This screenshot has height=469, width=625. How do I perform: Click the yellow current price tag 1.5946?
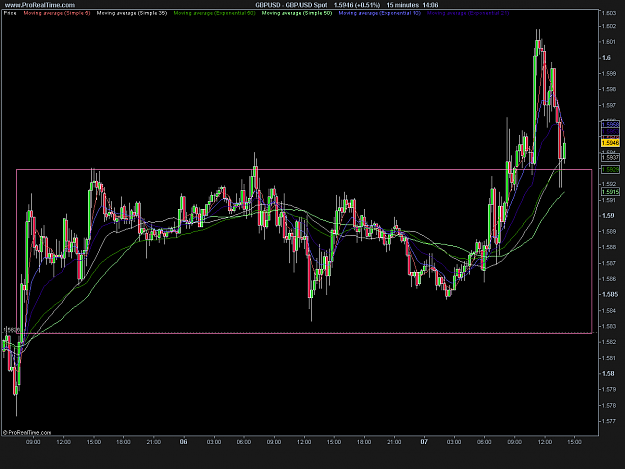(610, 143)
